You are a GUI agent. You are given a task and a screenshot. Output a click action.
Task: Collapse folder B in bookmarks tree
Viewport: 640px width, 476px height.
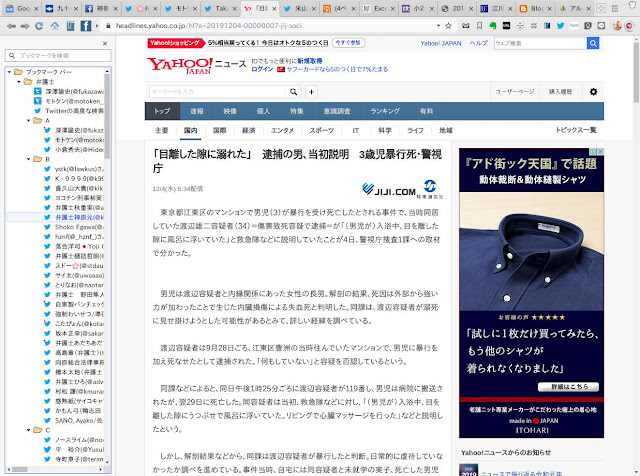point(29,159)
